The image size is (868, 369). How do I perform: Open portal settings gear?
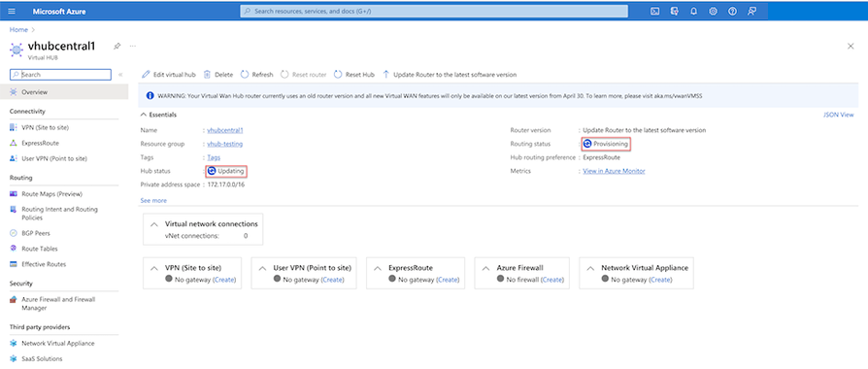pyautogui.click(x=713, y=11)
